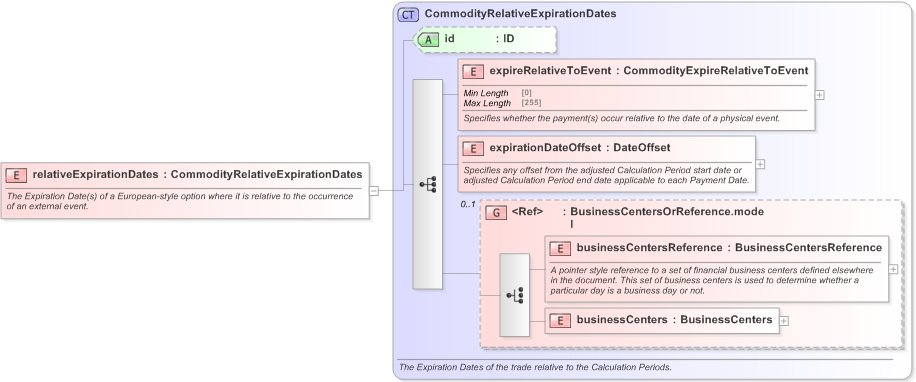Click the E icon of expireRelativeToEvent
Screen dimensions: 916x382
473,71
